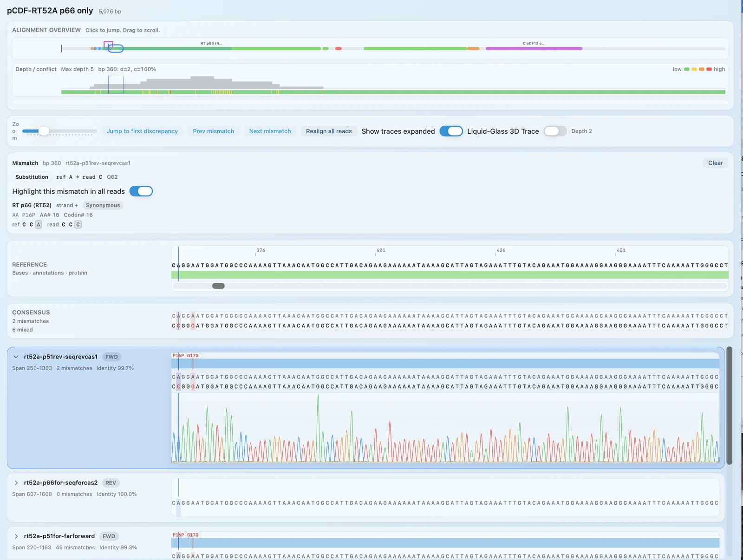The height and width of the screenshot is (560, 743).
Task: Click ruler position 401 tick
Action: coord(380,252)
